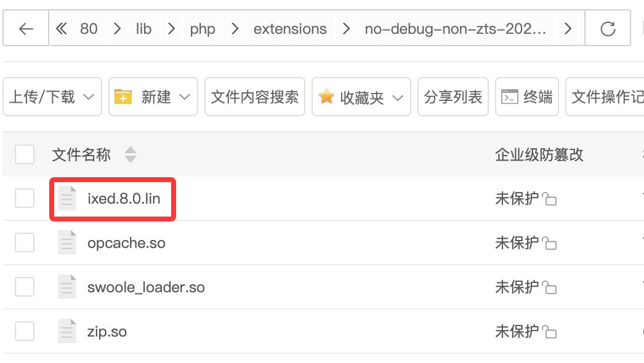Check the box beside ixed.8.0.lin

pos(25,199)
